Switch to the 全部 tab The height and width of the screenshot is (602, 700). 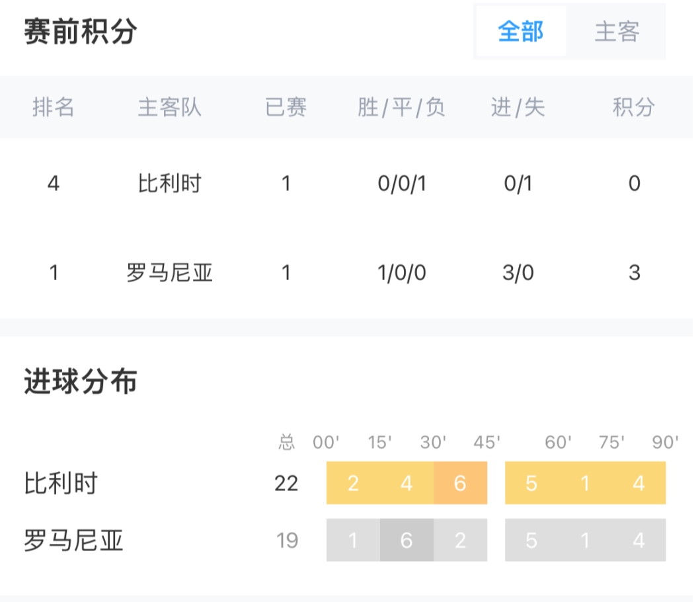click(x=520, y=32)
